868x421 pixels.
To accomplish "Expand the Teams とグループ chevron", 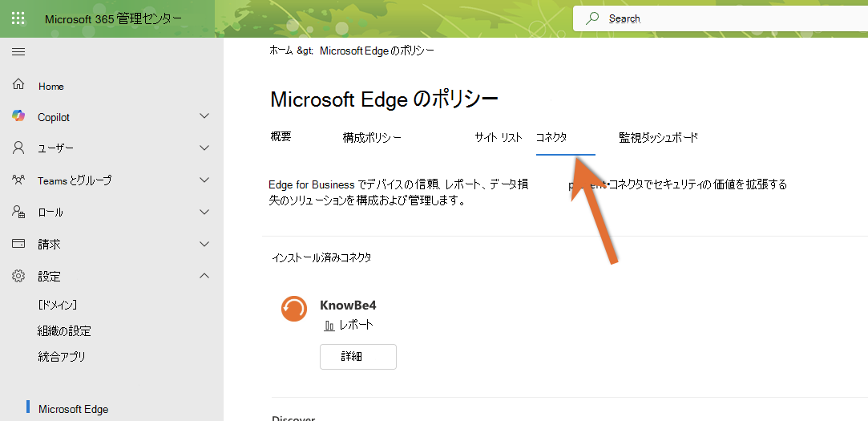I will (204, 180).
